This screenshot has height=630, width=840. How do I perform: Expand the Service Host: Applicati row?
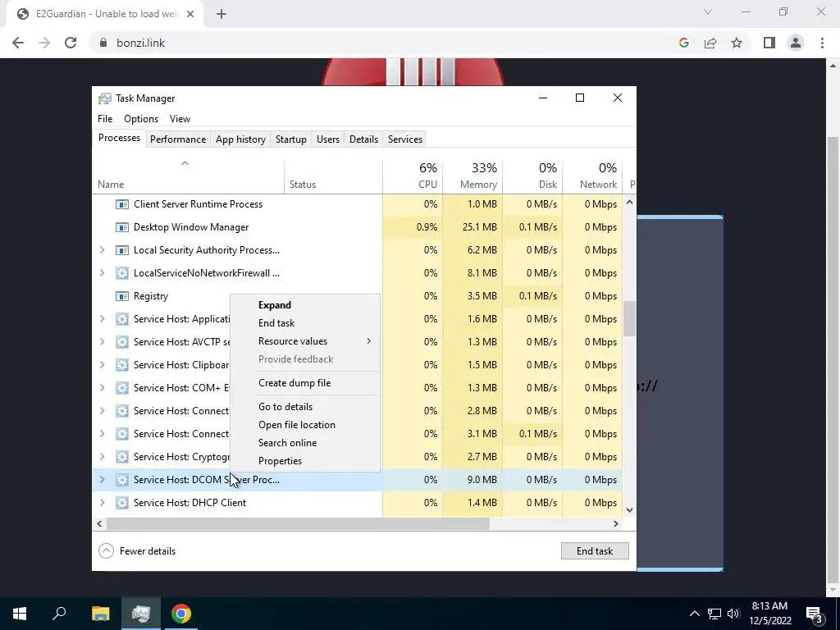tap(103, 319)
